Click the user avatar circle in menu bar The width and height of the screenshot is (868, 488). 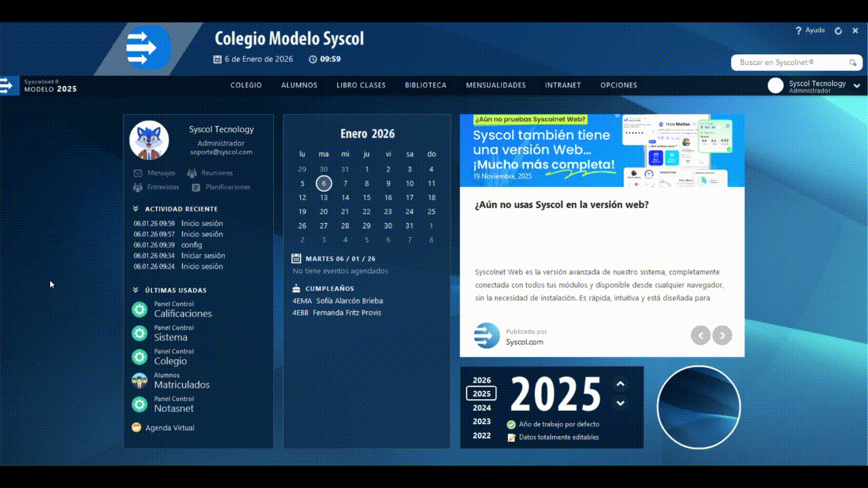click(776, 85)
